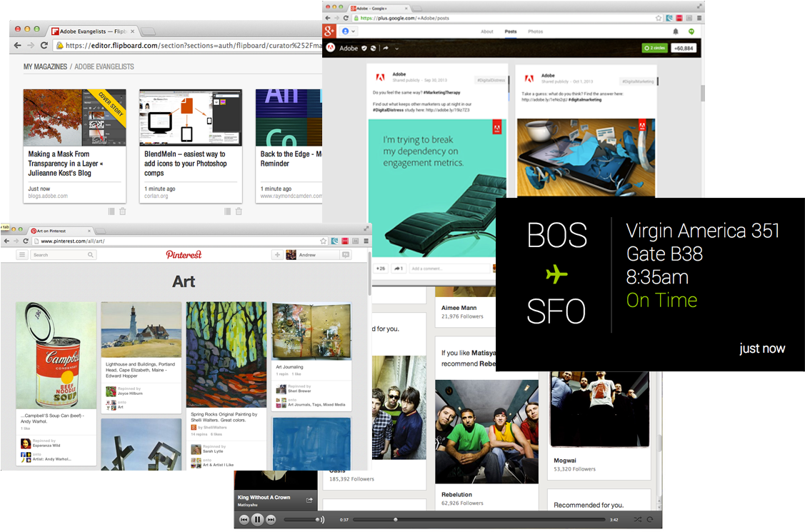Viewport: 805px width, 532px height.
Task: Open the Art Journaling pin image
Action: click(311, 331)
